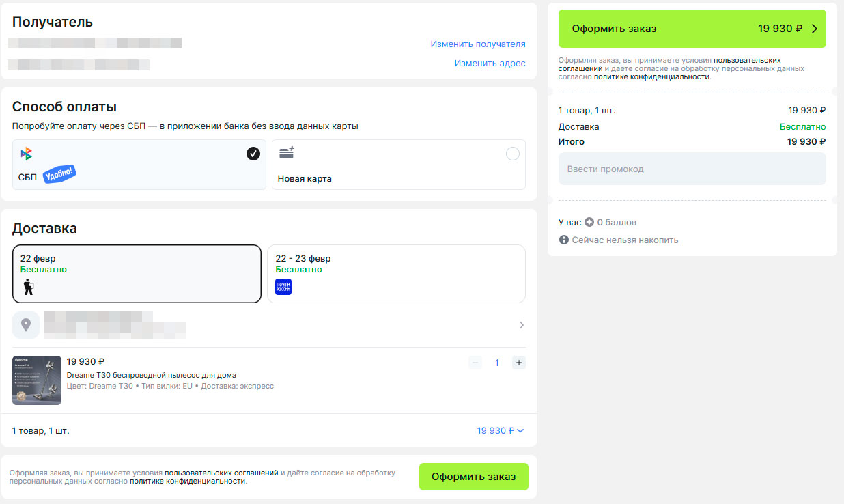Open пользовательских соглашений link in sidebar
The height and width of the screenshot is (504, 844).
[670, 64]
